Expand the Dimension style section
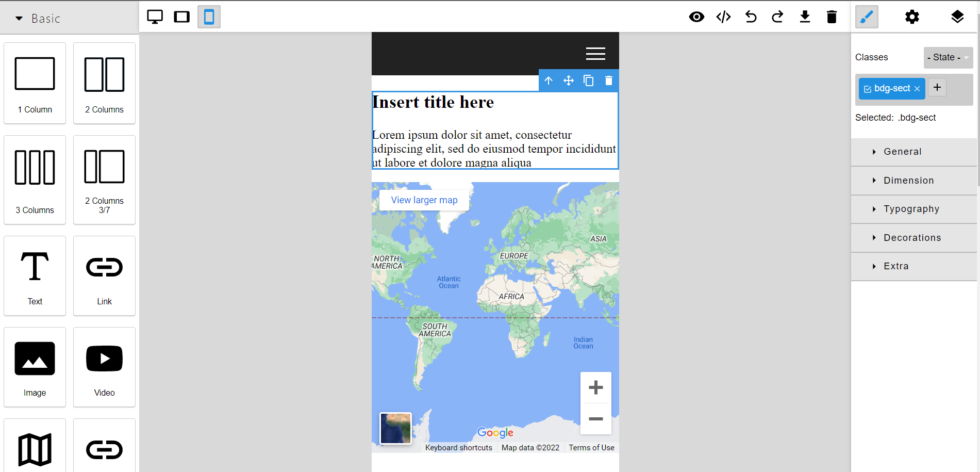The height and width of the screenshot is (472, 980). [x=914, y=181]
